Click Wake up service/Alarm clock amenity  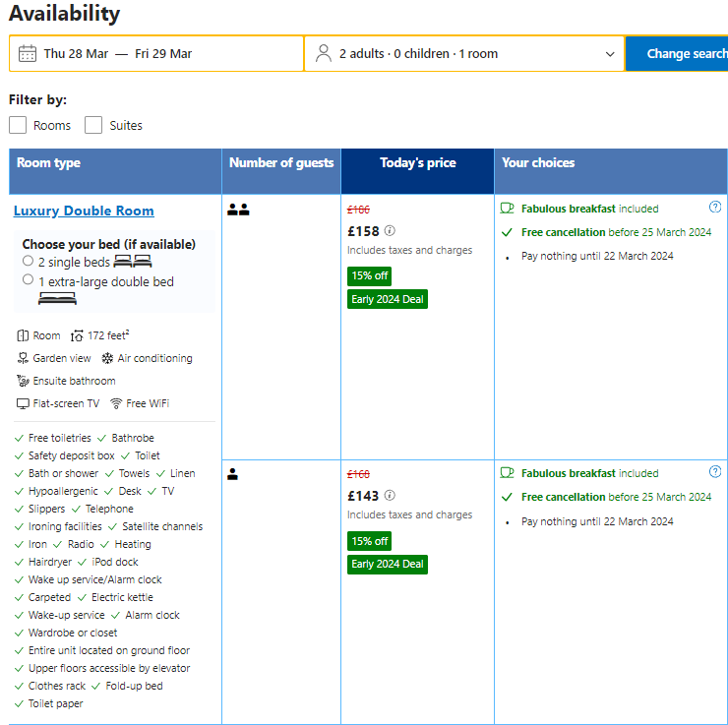[x=94, y=579]
